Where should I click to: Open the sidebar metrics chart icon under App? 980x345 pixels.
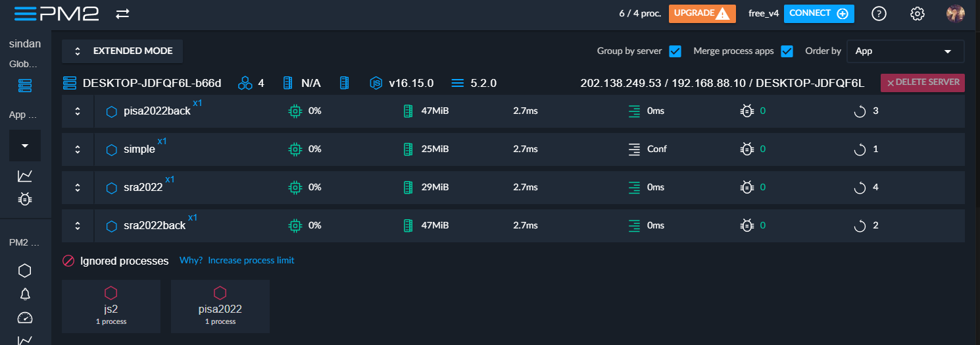[25, 176]
